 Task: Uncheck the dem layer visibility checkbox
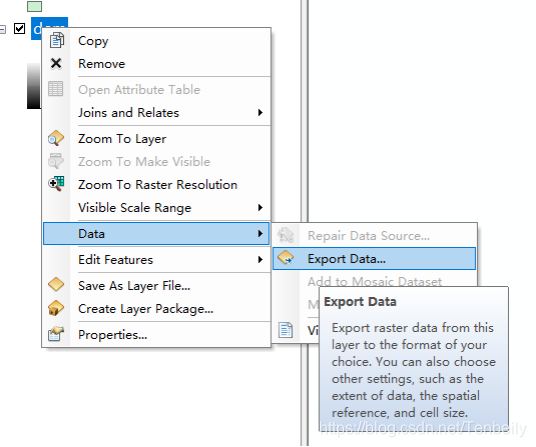click(x=19, y=29)
